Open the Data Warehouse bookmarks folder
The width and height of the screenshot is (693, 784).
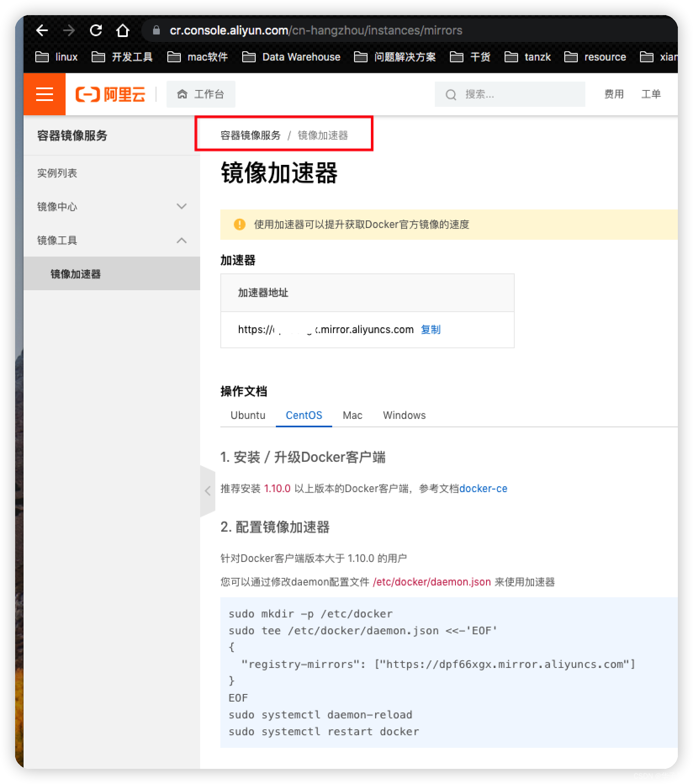[x=291, y=57]
